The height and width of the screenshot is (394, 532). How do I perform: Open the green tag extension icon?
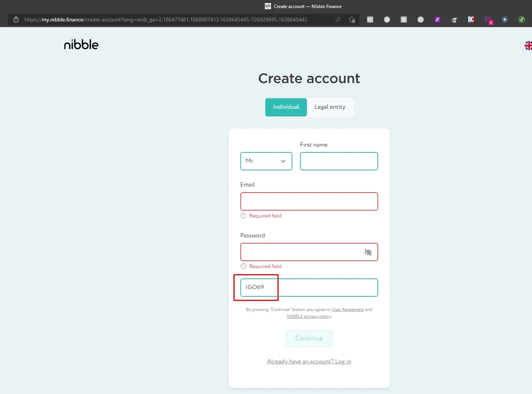click(522, 20)
